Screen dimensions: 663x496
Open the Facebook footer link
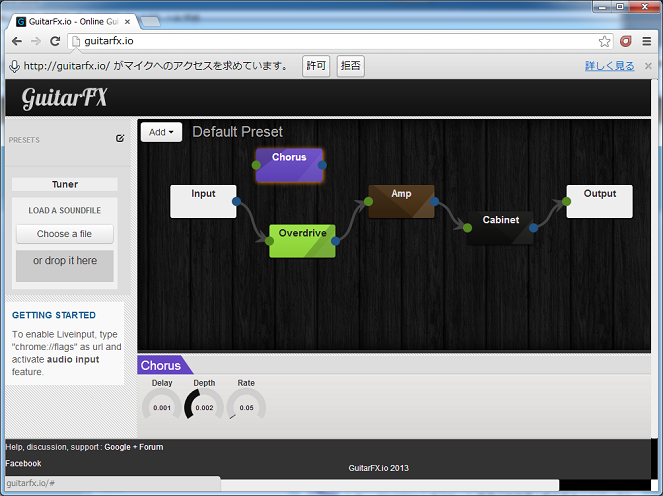coord(23,463)
